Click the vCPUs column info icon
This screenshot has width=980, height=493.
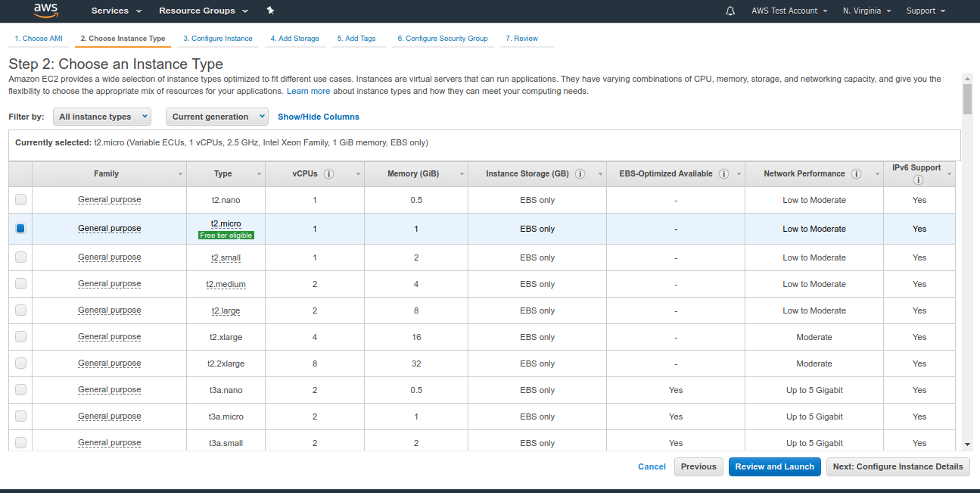pos(328,173)
